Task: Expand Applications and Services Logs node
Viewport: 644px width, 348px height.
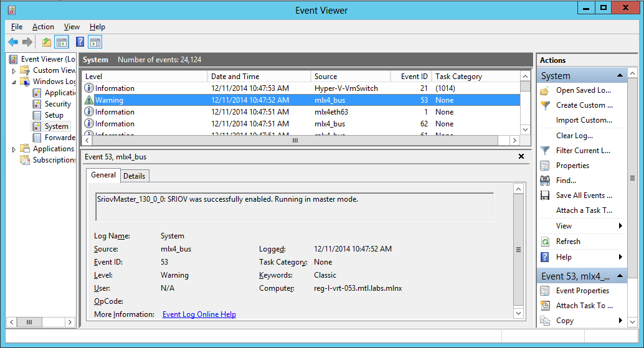Action: pos(14,149)
